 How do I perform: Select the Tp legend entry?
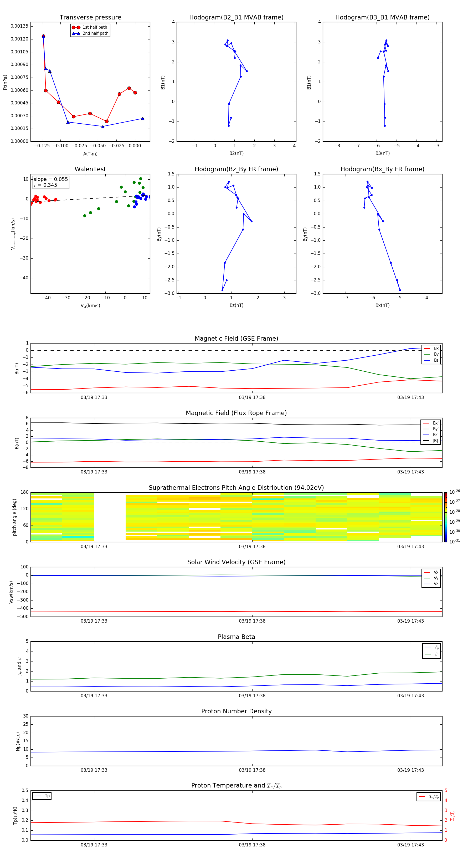click(x=42, y=796)
